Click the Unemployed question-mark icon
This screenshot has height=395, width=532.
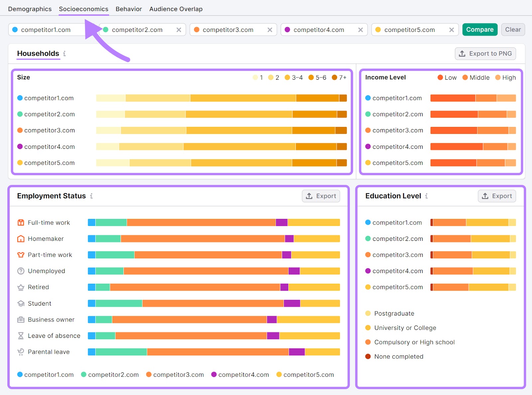21,271
